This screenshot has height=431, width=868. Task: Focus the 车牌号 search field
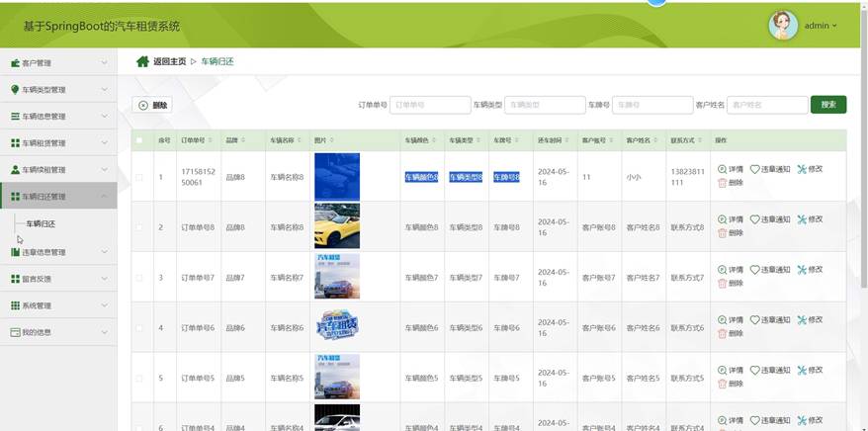pyautogui.click(x=652, y=105)
